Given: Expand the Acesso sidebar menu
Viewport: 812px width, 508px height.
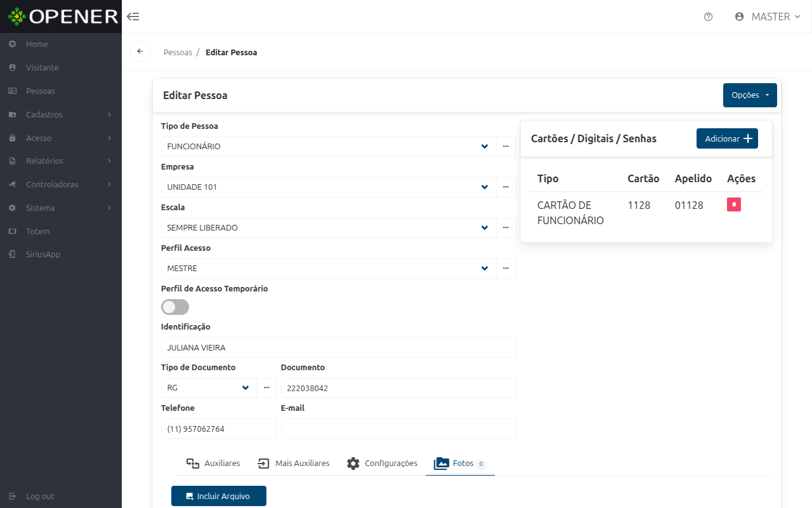Looking at the screenshot, I should click(61, 138).
